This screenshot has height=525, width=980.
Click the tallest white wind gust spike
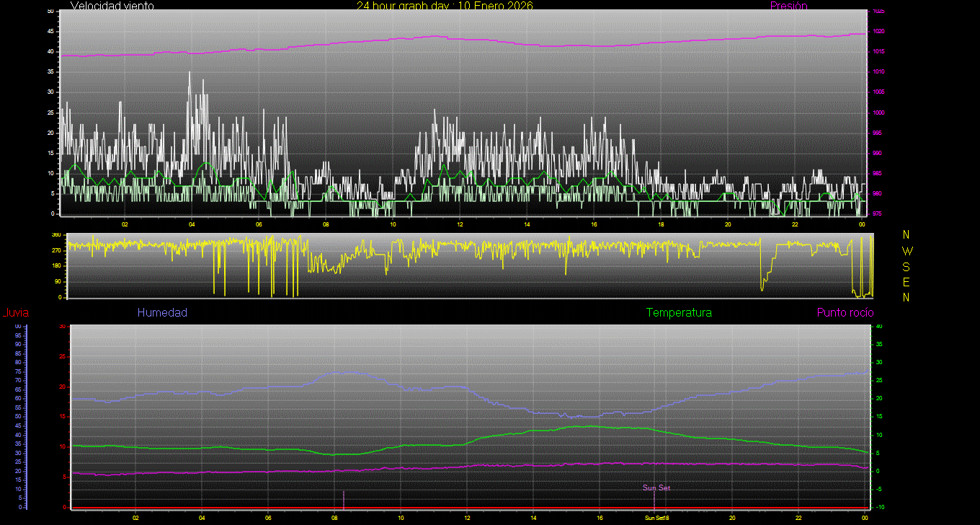point(190,73)
